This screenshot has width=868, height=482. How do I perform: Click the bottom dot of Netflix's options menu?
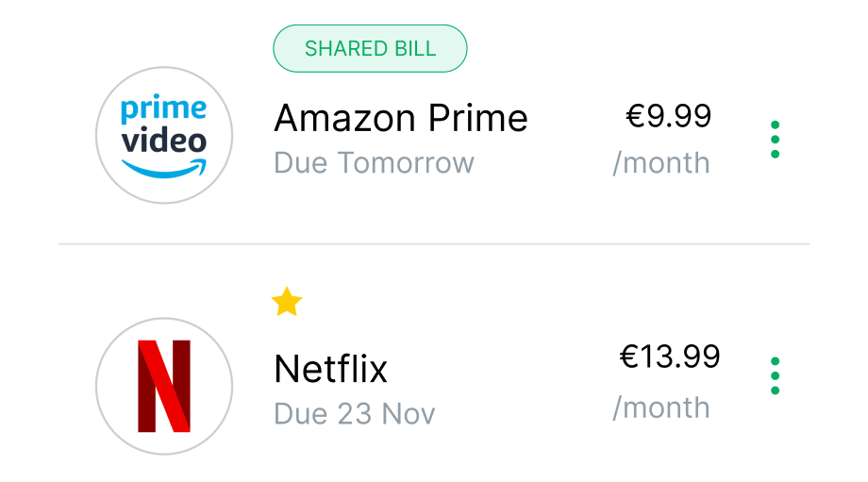point(775,391)
